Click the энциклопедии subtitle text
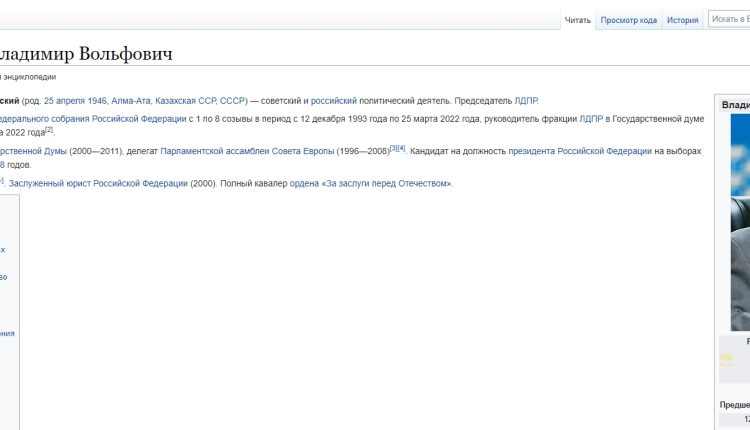The width and height of the screenshot is (750, 430). [x=29, y=77]
